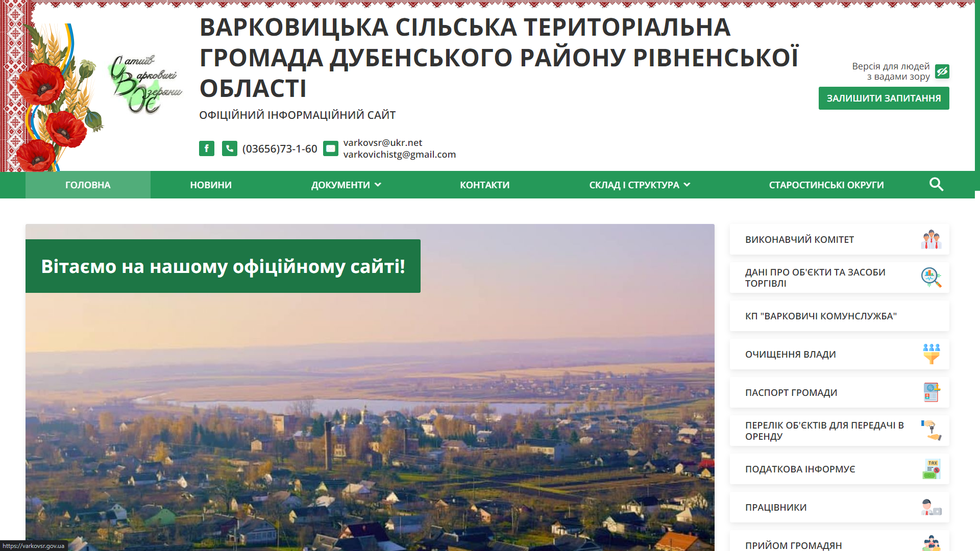Click the Виконавчий комітет people icon
Image resolution: width=980 pixels, height=551 pixels.
pos(931,239)
